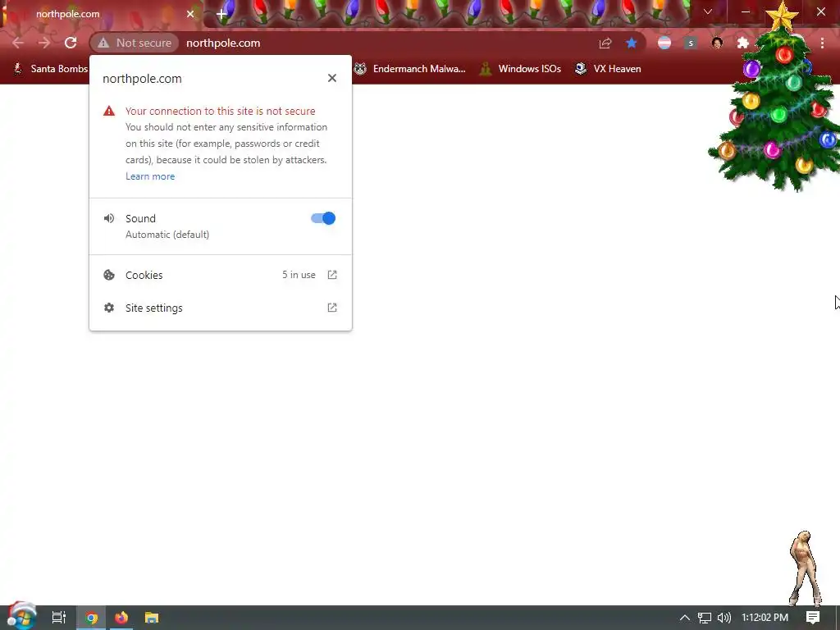Open the gray 'S' extension icon
Image resolution: width=840 pixels, height=630 pixels.
[x=691, y=43]
